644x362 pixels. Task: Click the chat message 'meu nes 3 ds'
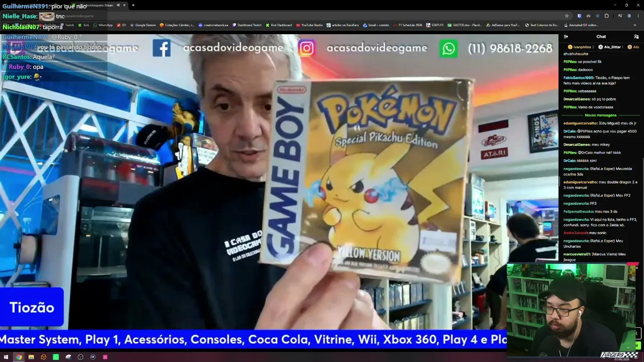coord(606,212)
